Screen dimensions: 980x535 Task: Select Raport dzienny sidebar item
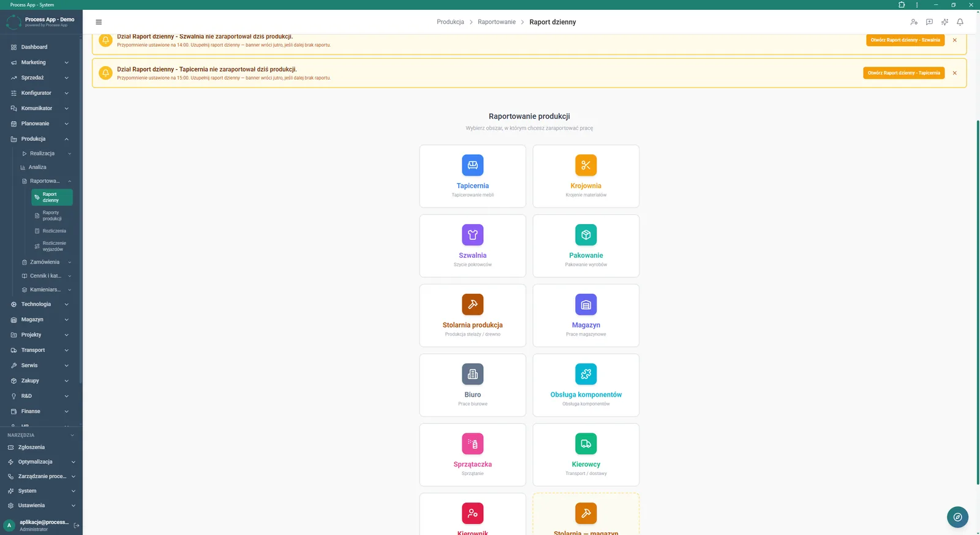click(52, 197)
